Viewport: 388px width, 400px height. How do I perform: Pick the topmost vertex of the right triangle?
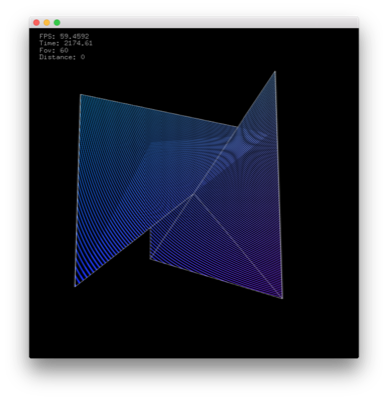pyautogui.click(x=275, y=71)
